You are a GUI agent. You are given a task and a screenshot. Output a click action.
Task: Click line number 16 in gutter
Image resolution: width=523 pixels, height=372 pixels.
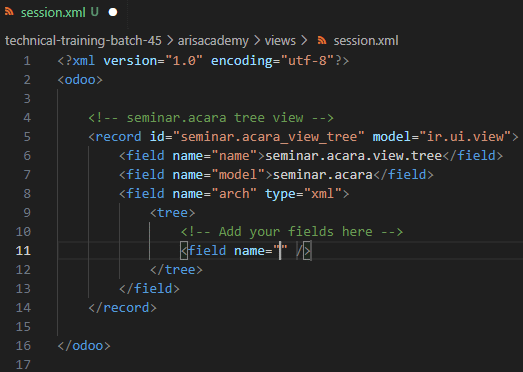tap(23, 346)
